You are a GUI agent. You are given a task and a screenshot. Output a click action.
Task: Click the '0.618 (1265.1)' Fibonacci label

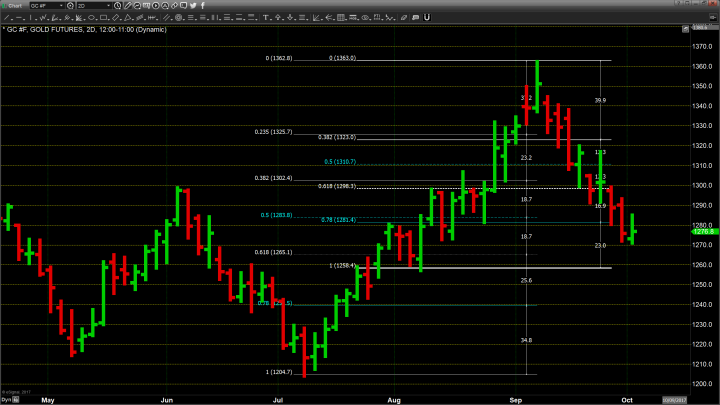point(273,252)
